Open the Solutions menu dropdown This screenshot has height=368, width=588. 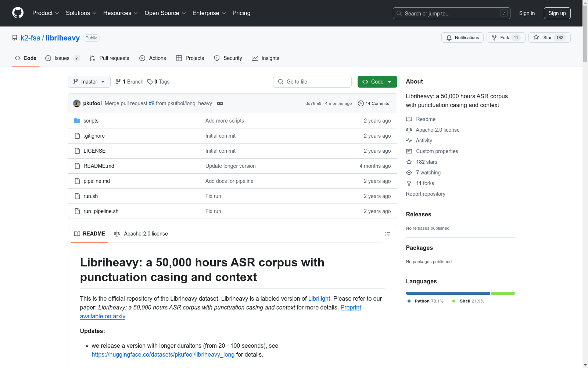[x=81, y=13]
